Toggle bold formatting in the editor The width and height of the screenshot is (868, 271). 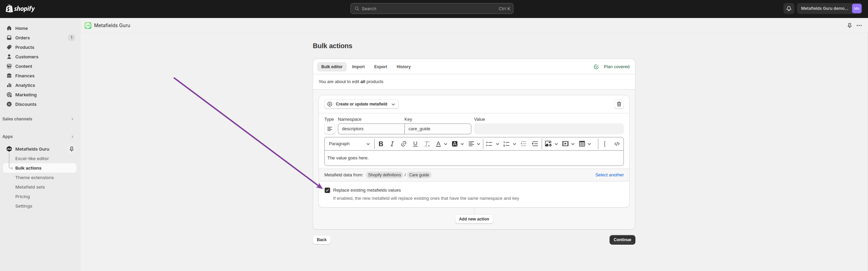[381, 144]
